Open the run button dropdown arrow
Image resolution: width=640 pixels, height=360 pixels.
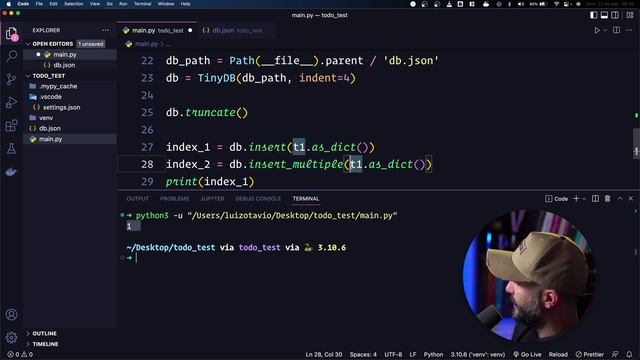pos(605,30)
